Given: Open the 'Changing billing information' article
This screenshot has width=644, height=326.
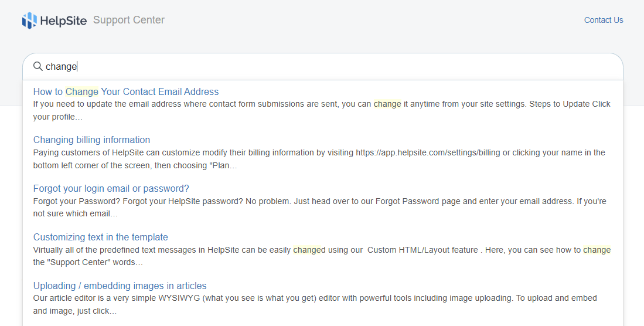Looking at the screenshot, I should (91, 140).
